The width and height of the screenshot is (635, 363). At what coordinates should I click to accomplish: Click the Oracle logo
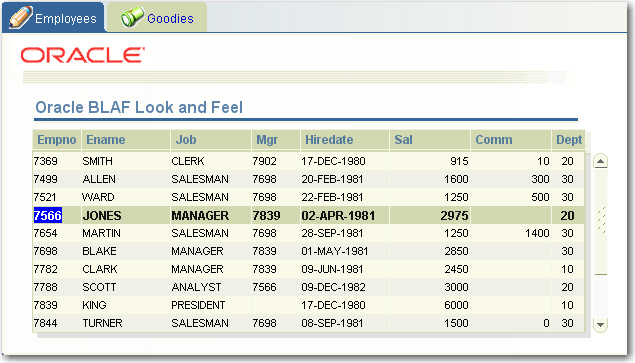click(83, 55)
